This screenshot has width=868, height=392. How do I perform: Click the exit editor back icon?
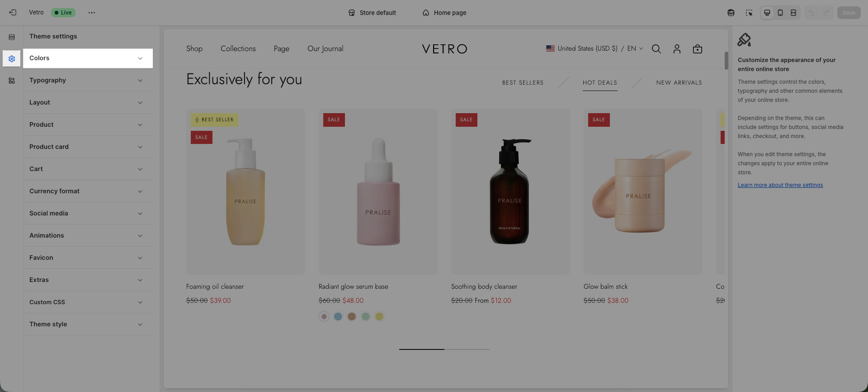[x=13, y=13]
